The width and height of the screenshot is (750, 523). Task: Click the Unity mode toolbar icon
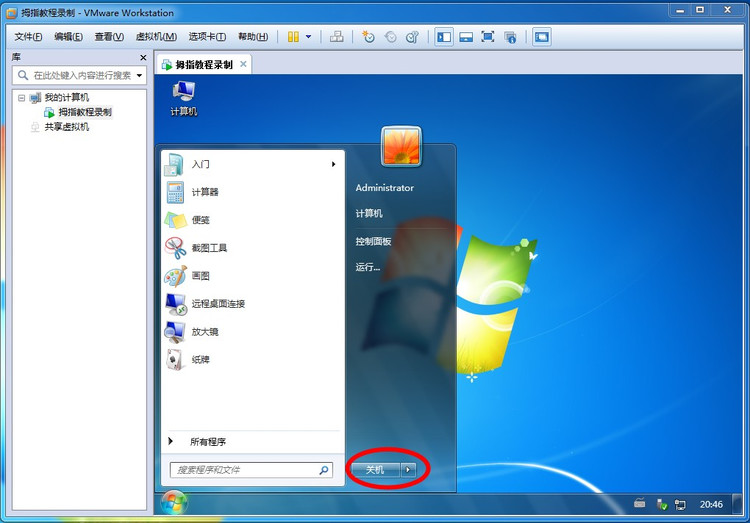point(510,37)
